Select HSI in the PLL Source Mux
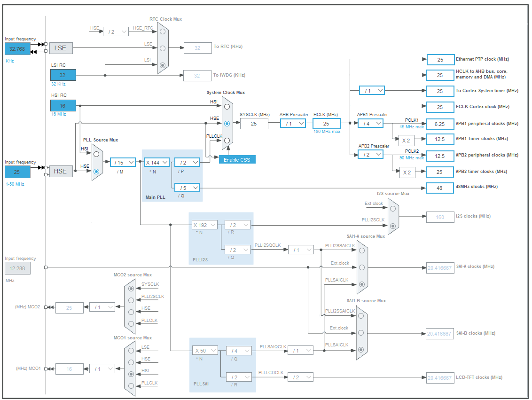This screenshot has height=400, width=532. click(x=96, y=153)
